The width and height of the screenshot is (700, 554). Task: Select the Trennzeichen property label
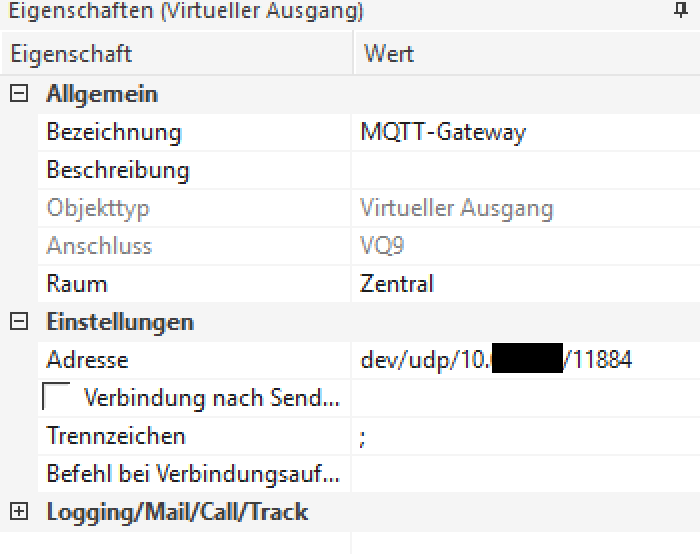pos(116,436)
